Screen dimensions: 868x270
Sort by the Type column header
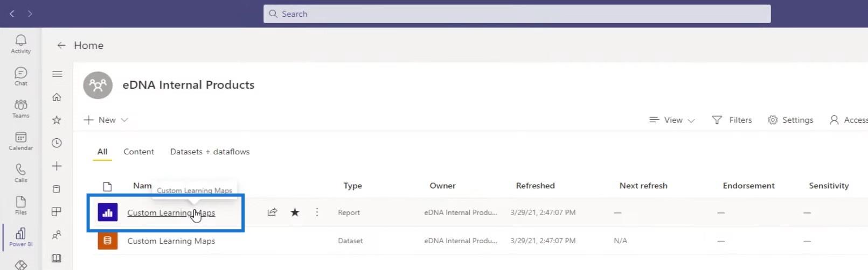click(352, 186)
